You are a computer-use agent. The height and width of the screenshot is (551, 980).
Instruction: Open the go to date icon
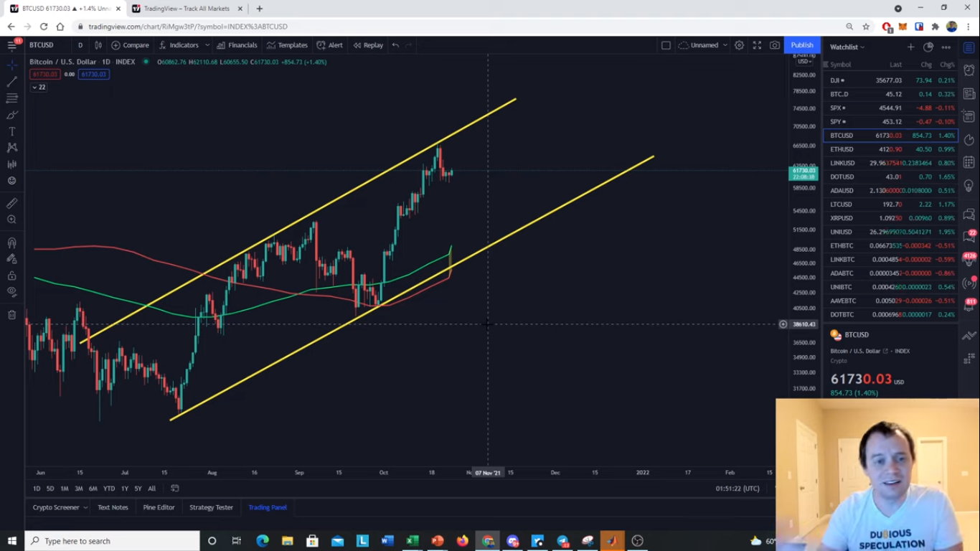coord(175,489)
